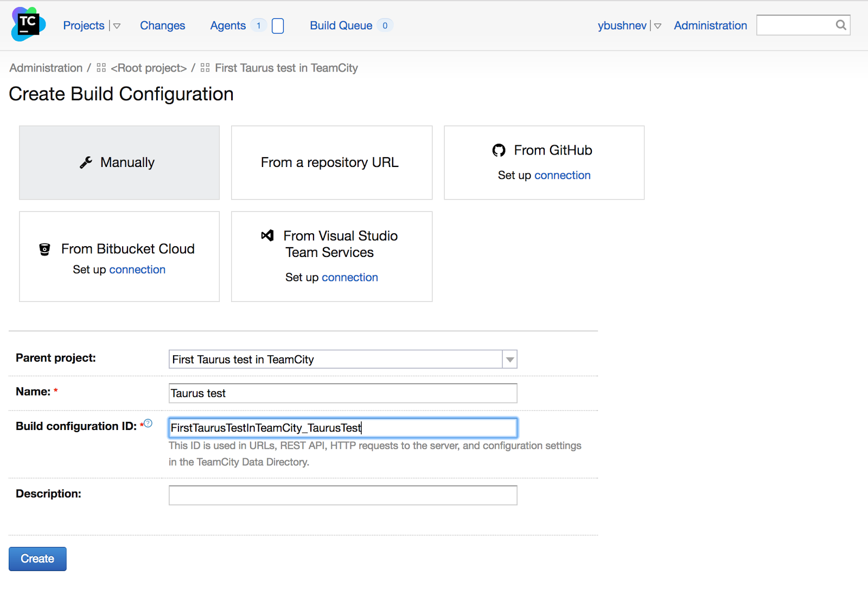
Task: Open the Agents page
Action: tap(228, 25)
